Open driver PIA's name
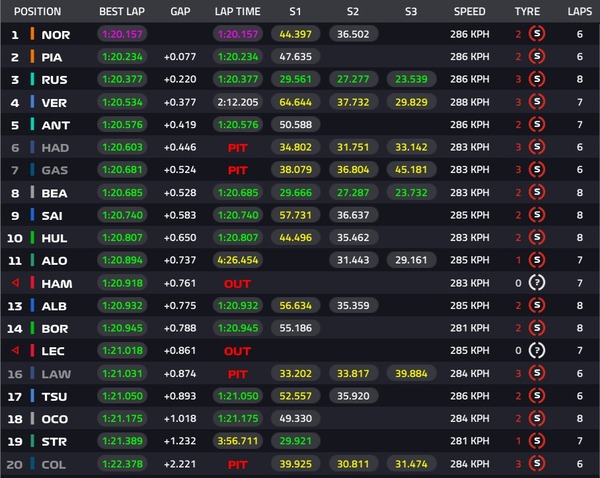Screen dimensions: 600x478 (53, 57)
